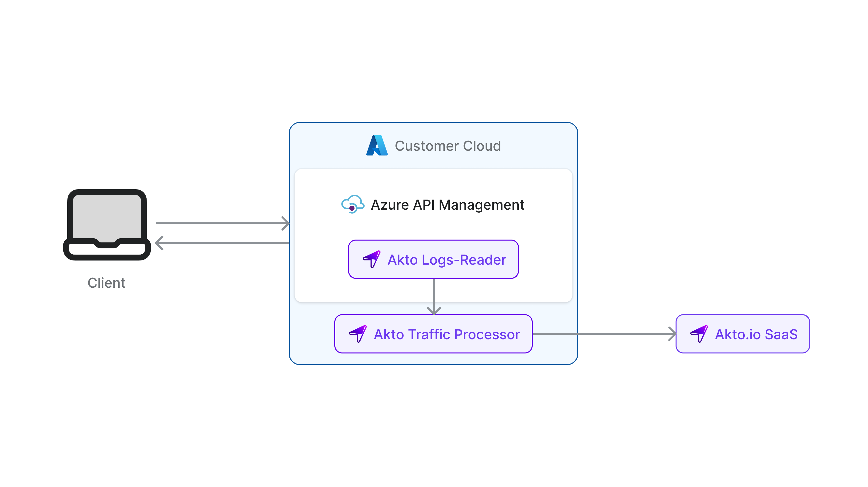Image resolution: width=868 pixels, height=487 pixels.
Task: Click the downward arrow below Logs-Reader
Action: pyautogui.click(x=434, y=297)
